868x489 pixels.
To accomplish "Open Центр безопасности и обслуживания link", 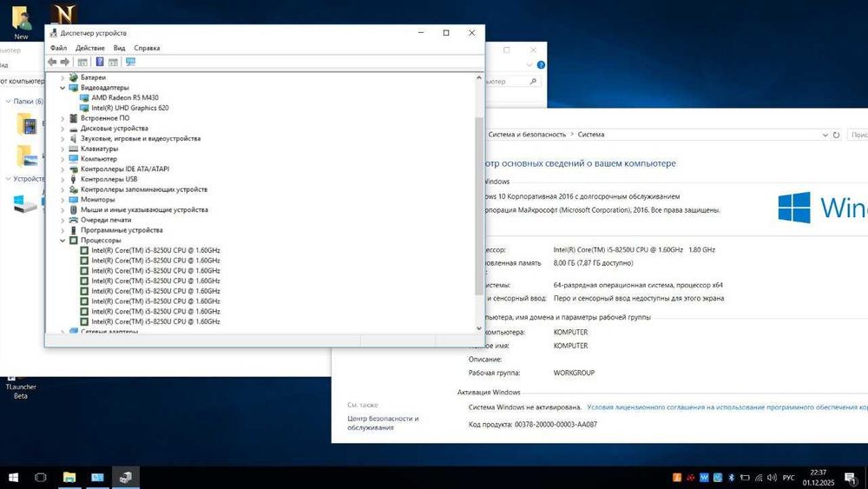I will (383, 423).
